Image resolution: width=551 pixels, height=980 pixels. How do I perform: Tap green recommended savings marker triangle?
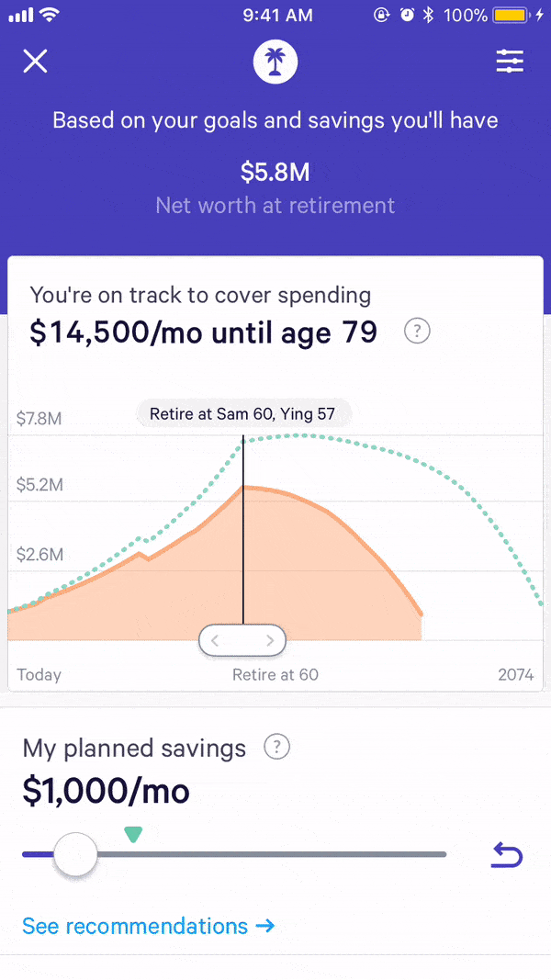[x=133, y=833]
